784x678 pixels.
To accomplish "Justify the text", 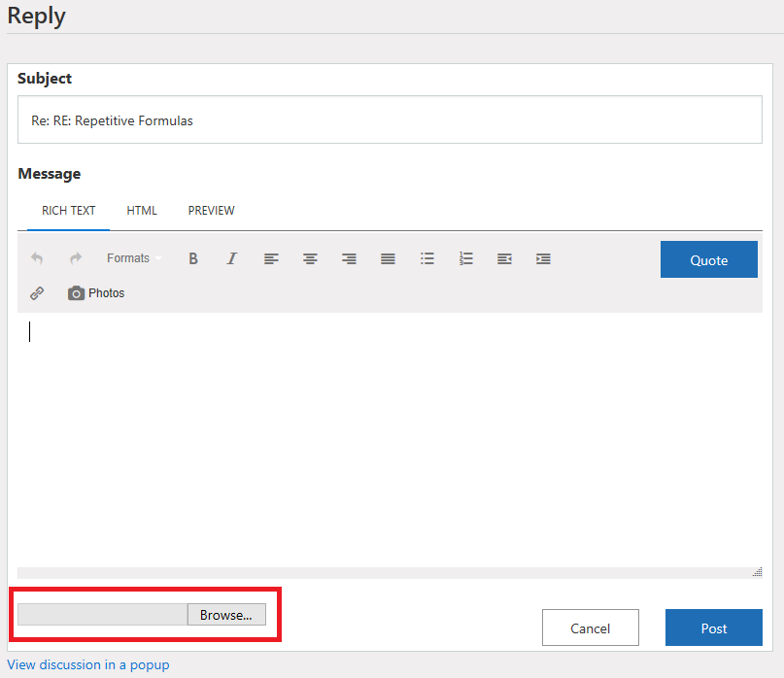I will (388, 258).
